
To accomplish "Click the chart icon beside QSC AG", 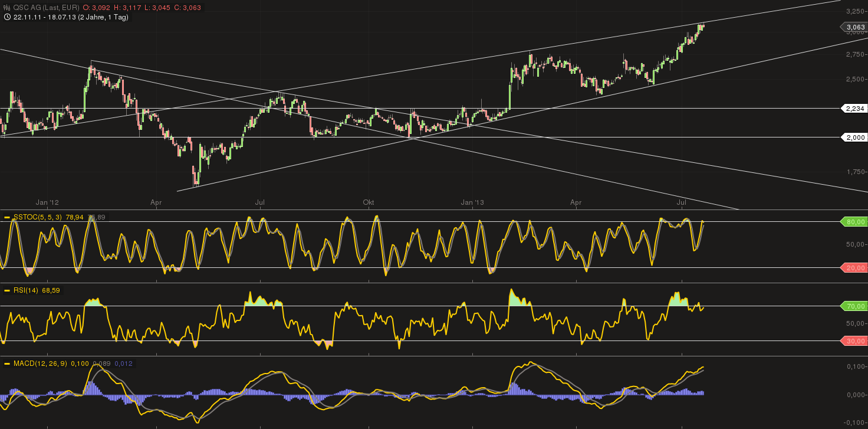I will pos(6,8).
